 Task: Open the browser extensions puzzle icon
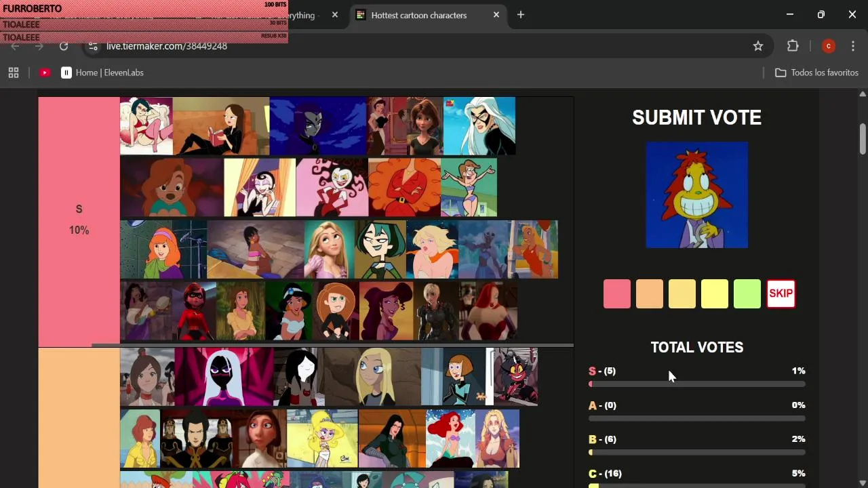pos(793,46)
